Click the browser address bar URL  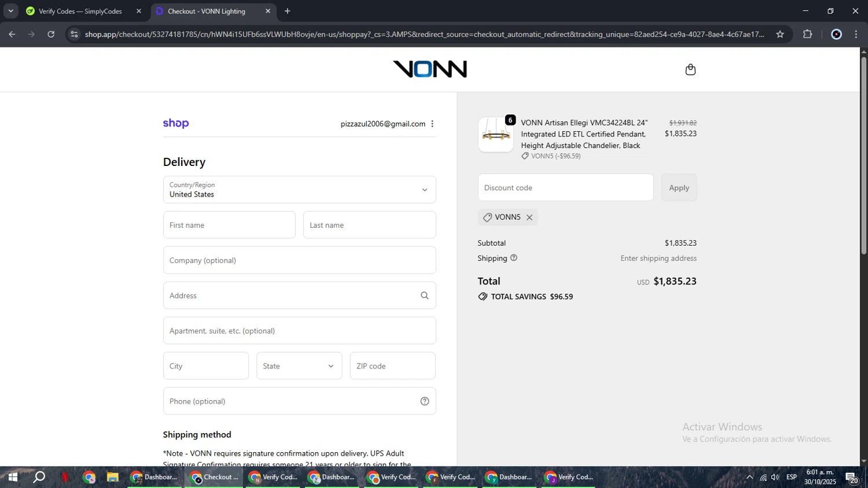point(424,34)
